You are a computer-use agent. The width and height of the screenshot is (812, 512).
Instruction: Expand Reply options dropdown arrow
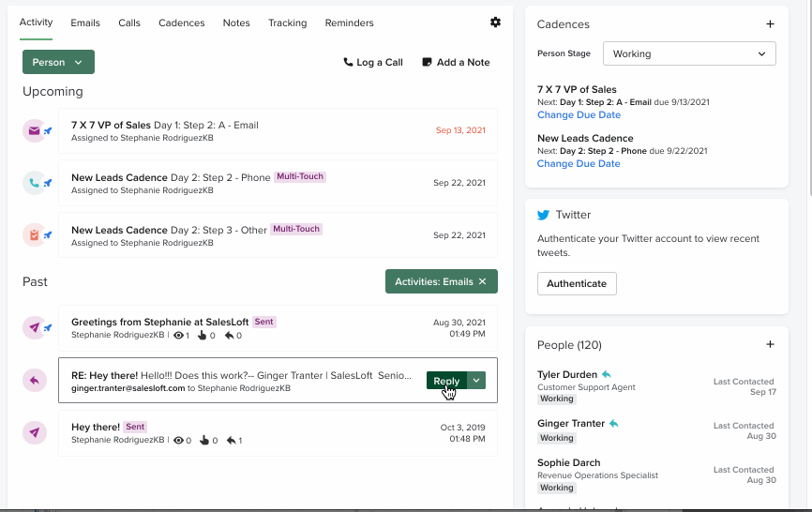tap(476, 381)
